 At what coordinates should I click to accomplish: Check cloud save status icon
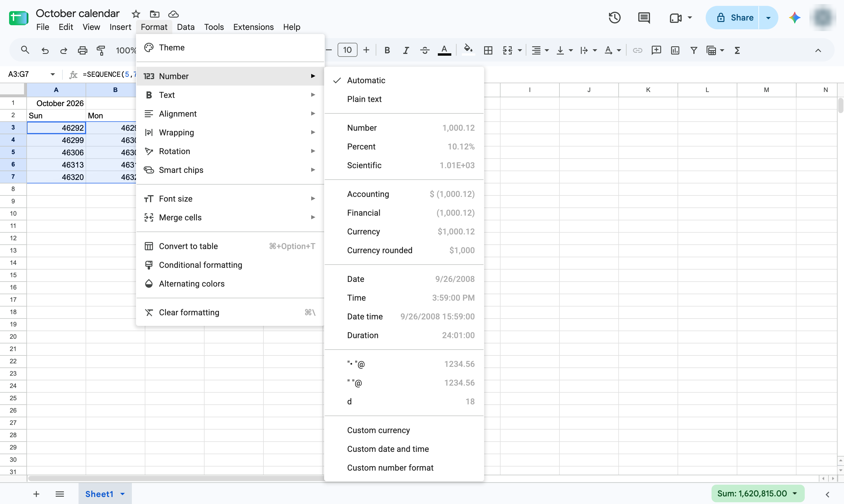click(173, 14)
